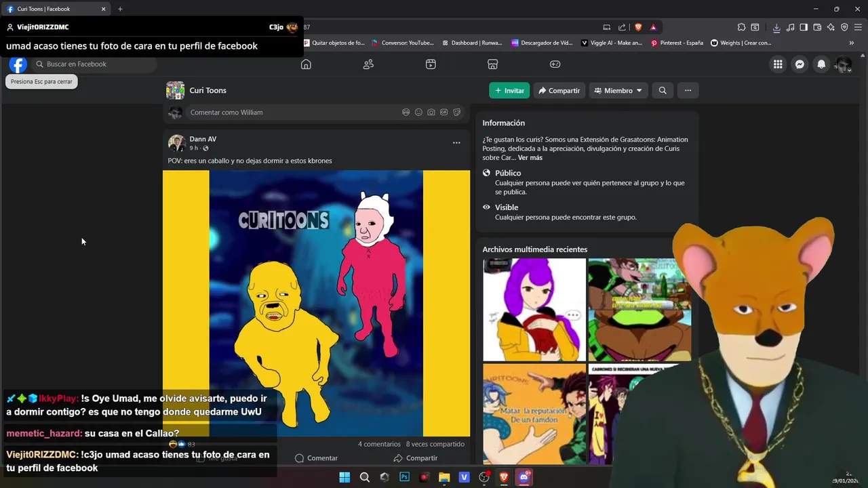
Task: Open the Facebook menu grid icon
Action: [778, 64]
